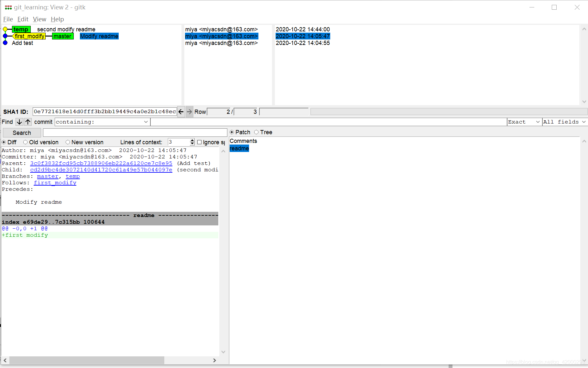The image size is (588, 368).
Task: Click down arrow of diff vertical scrollbar
Action: point(223,352)
